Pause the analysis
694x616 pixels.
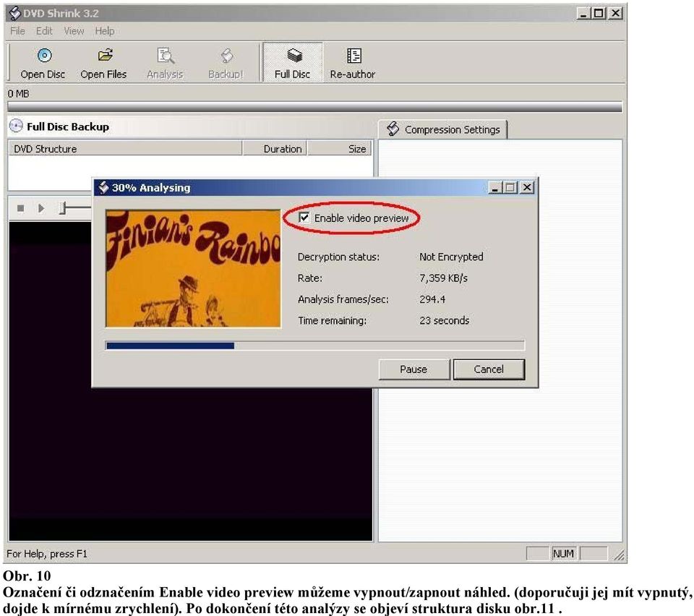click(414, 369)
